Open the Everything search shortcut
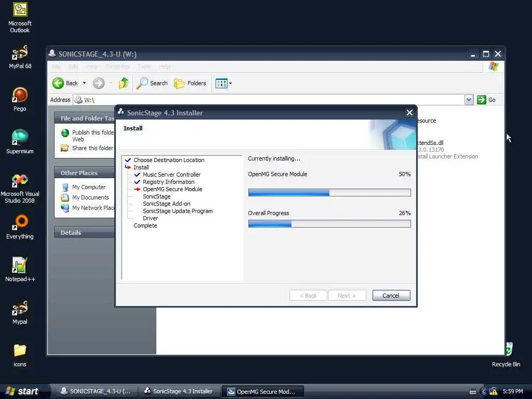Image resolution: width=532 pixels, height=399 pixels. (20, 227)
